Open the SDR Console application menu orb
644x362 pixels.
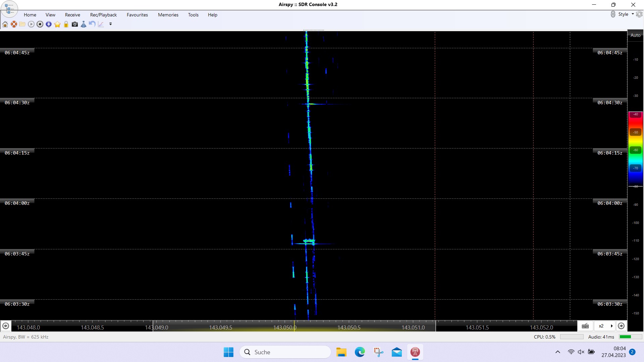click(x=9, y=9)
